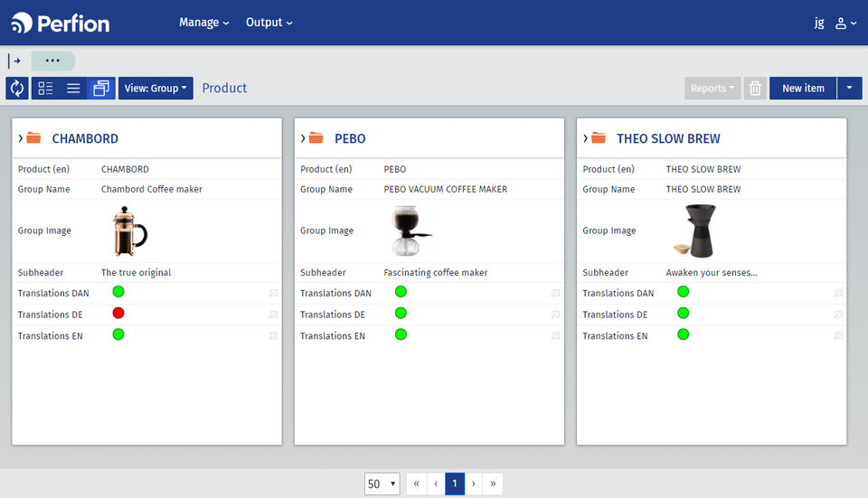Open the user account menu icon
This screenshot has width=868, height=498.
845,23
